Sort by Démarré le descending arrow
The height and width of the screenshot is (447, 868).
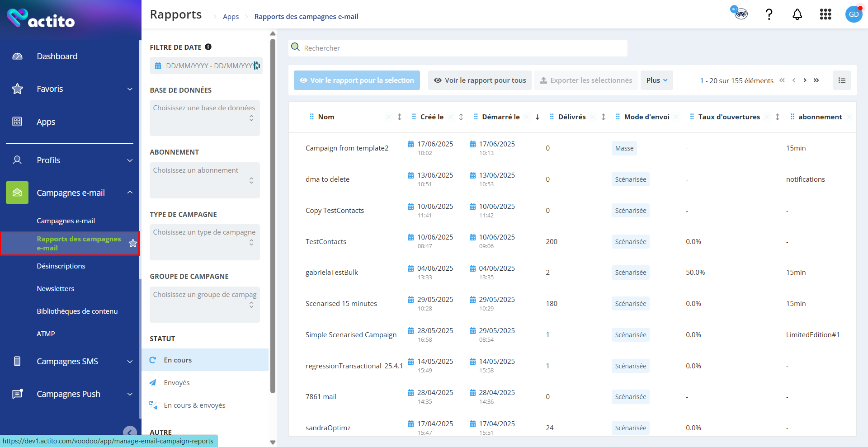tap(537, 117)
